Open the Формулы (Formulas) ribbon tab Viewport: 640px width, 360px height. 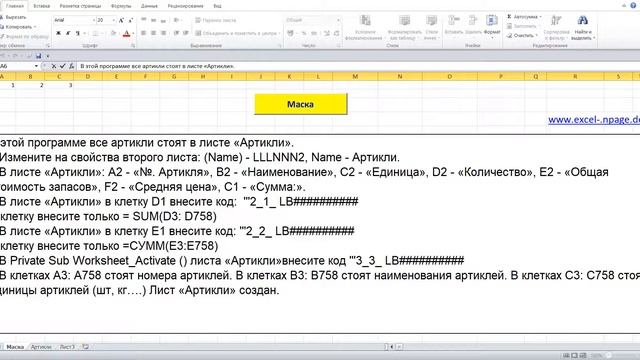tap(121, 6)
